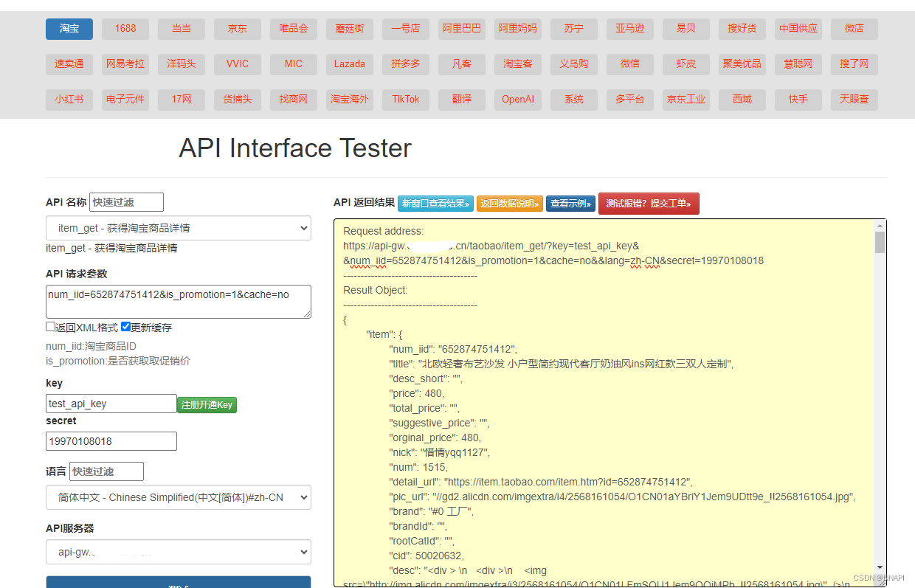Focus the API 名称 quick filter field
This screenshot has height=588, width=915.
[126, 202]
